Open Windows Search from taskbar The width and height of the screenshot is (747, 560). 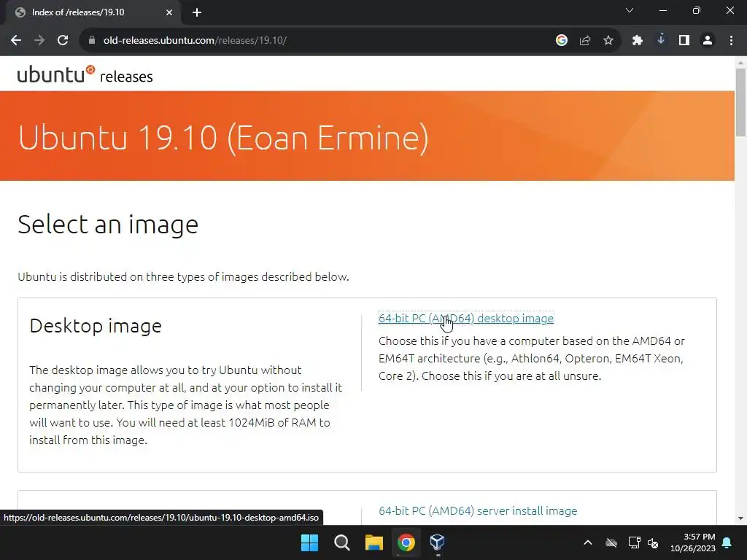tap(342, 542)
